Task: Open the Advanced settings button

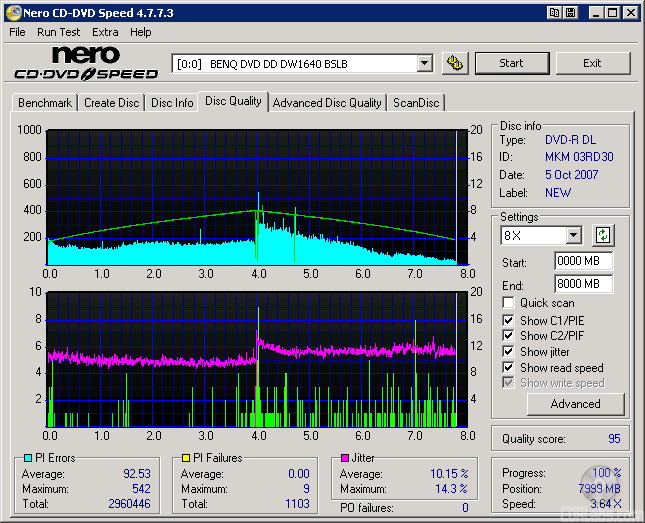Action: [575, 404]
